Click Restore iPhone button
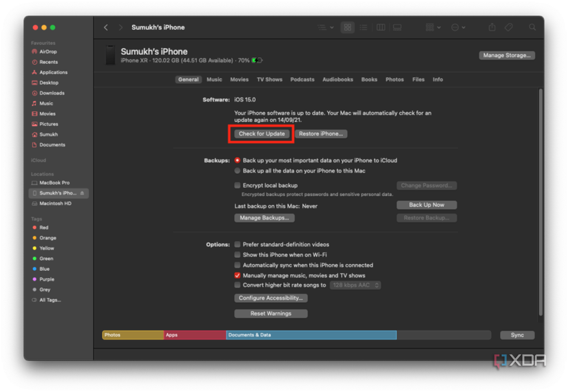The height and width of the screenshot is (392, 568). [x=321, y=134]
